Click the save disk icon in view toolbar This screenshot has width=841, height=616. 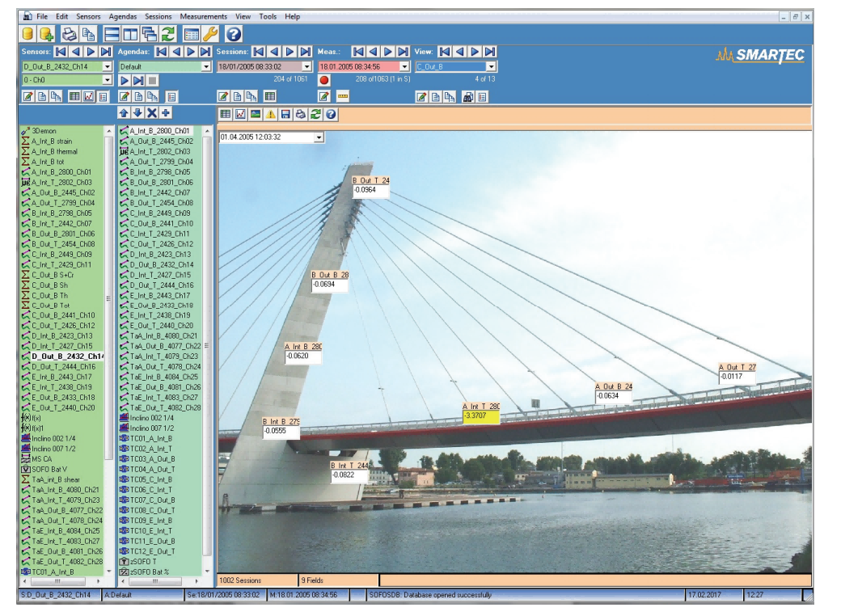tap(285, 115)
